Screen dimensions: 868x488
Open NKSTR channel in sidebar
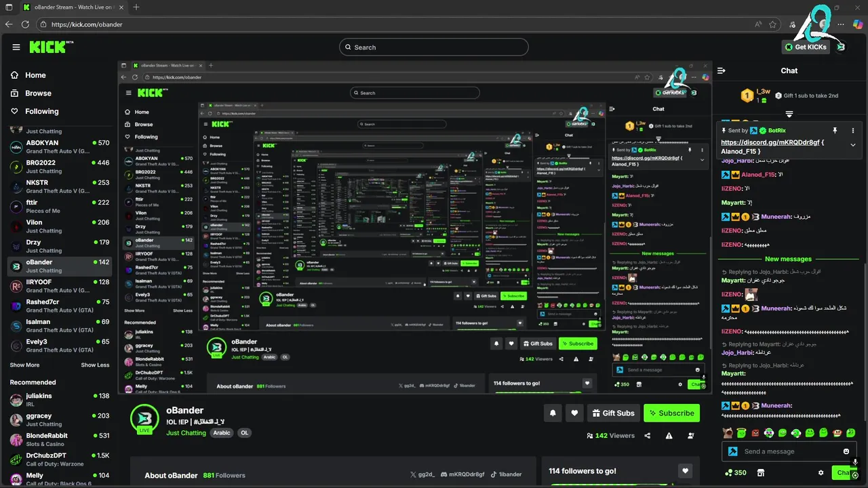(x=60, y=186)
